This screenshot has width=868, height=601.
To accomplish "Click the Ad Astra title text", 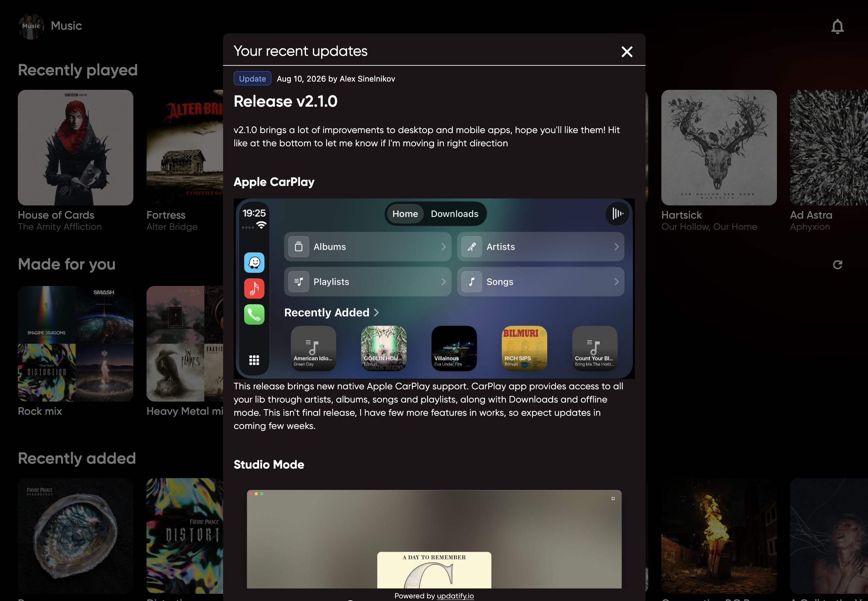I will click(x=811, y=215).
